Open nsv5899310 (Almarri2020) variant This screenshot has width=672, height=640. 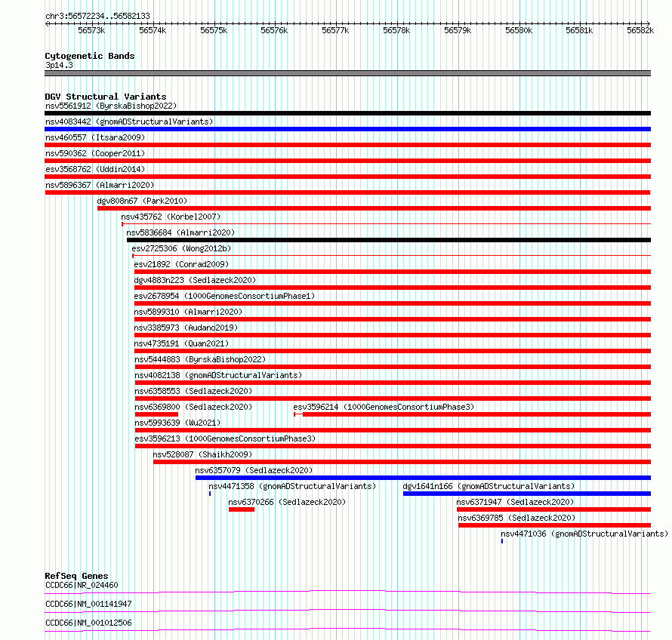click(188, 312)
